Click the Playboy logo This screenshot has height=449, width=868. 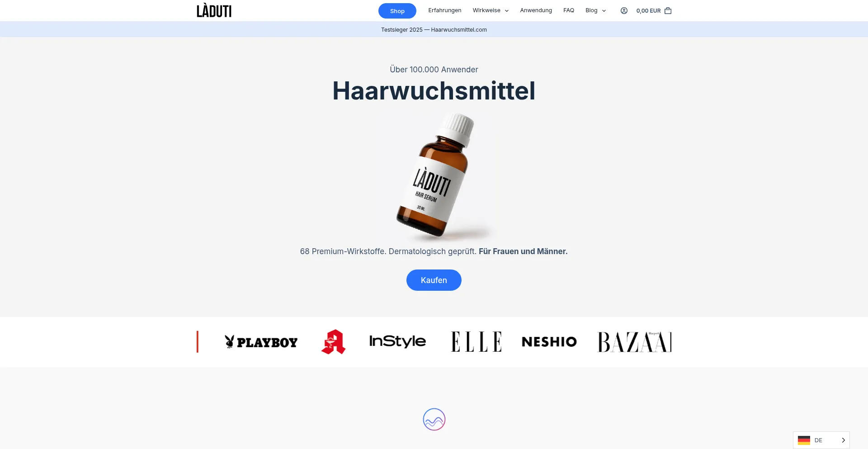(x=261, y=342)
